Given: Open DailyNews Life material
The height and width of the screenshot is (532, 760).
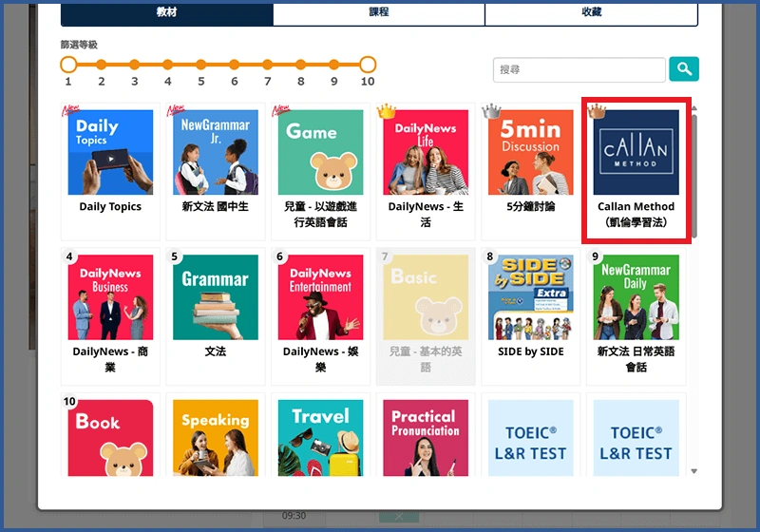Looking at the screenshot, I should coord(426,172).
